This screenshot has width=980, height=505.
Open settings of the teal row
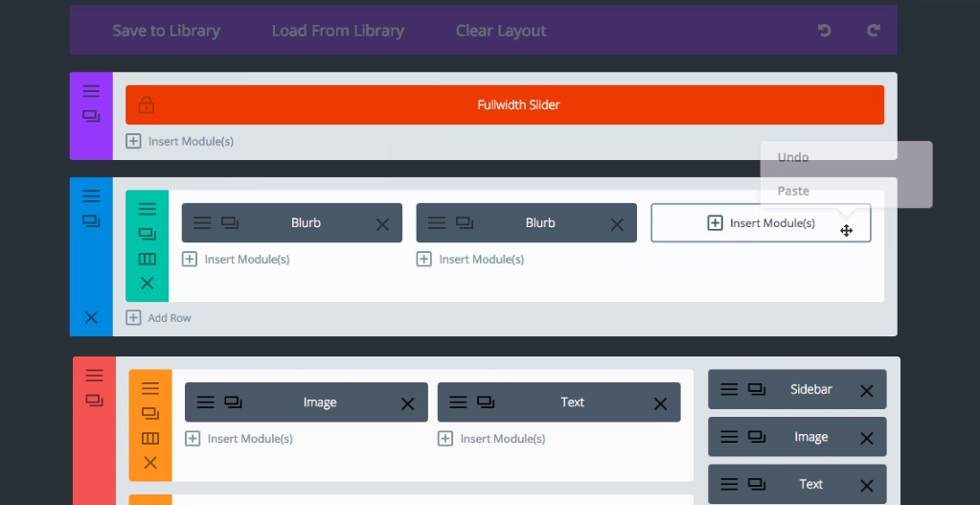click(x=147, y=209)
